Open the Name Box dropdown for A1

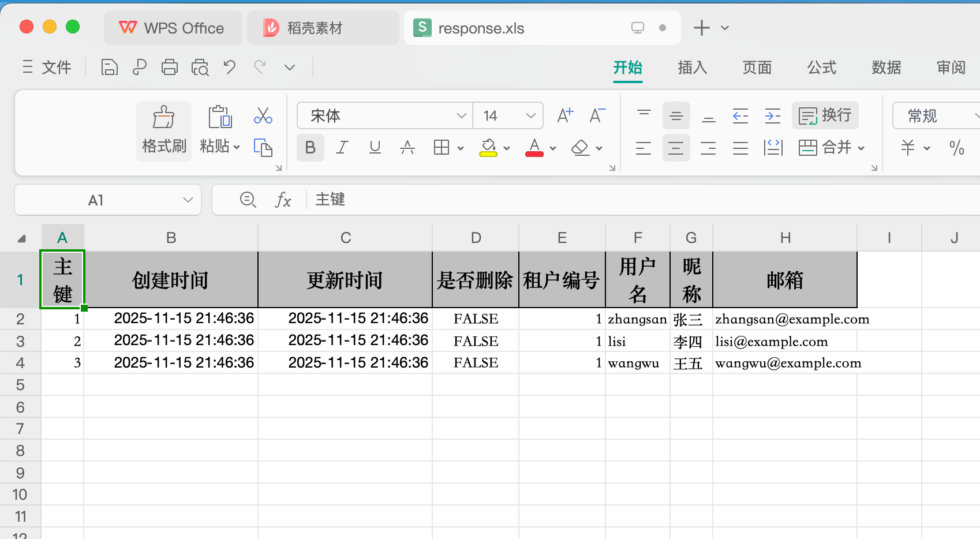(188, 200)
